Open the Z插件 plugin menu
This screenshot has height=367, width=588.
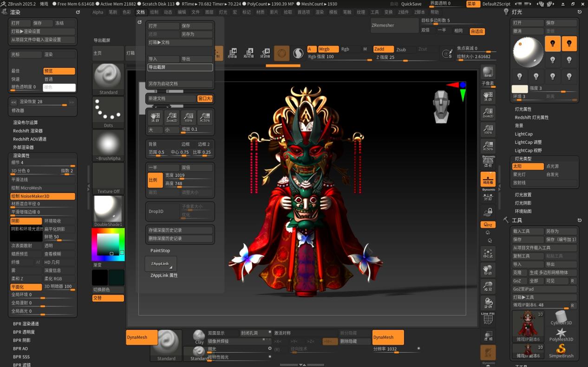point(404,12)
